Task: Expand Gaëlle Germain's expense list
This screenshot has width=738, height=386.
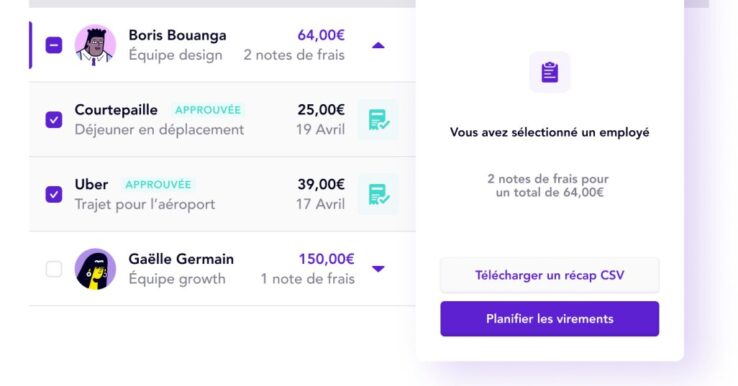Action: [x=378, y=269]
